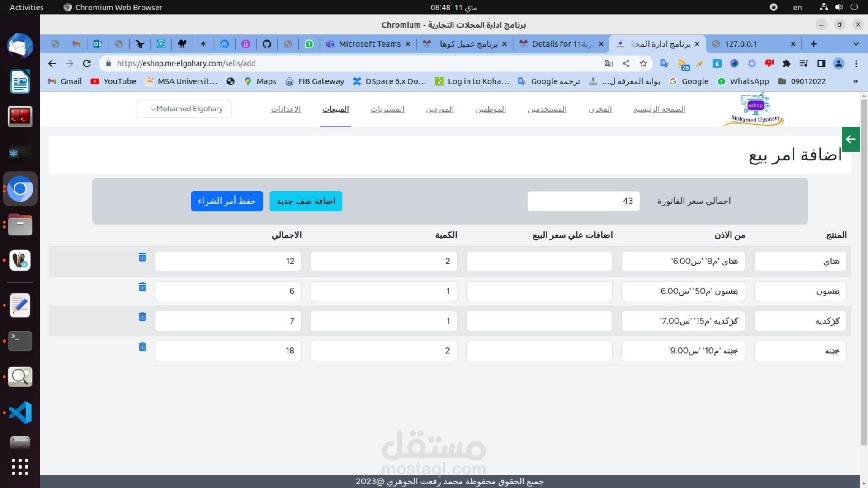Open Visual Studio Code from dock
This screenshot has height=488, width=868.
pyautogui.click(x=20, y=412)
